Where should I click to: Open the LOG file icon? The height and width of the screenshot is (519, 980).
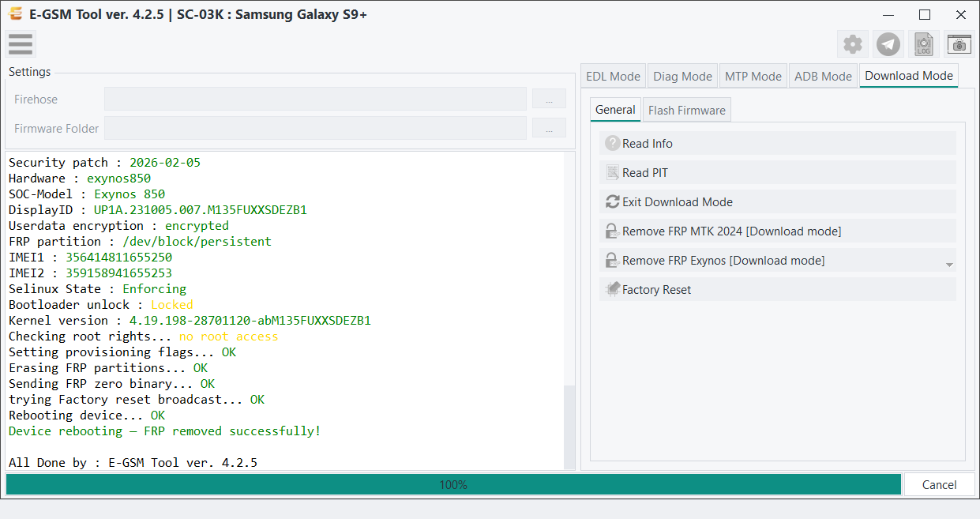tap(924, 44)
